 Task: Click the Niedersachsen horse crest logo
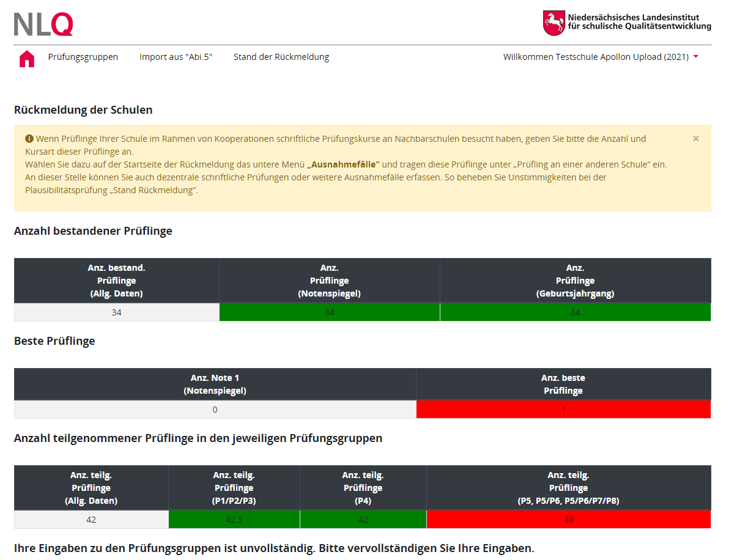554,23
